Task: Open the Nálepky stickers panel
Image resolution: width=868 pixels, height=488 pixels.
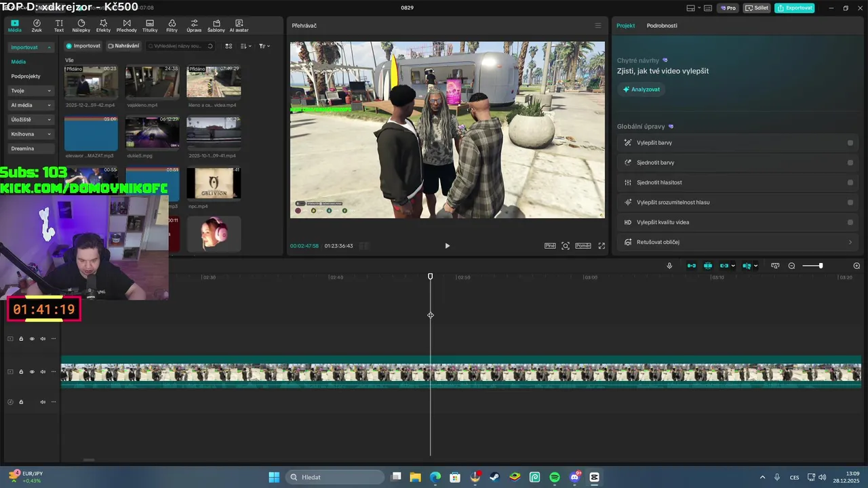Action: point(81,26)
